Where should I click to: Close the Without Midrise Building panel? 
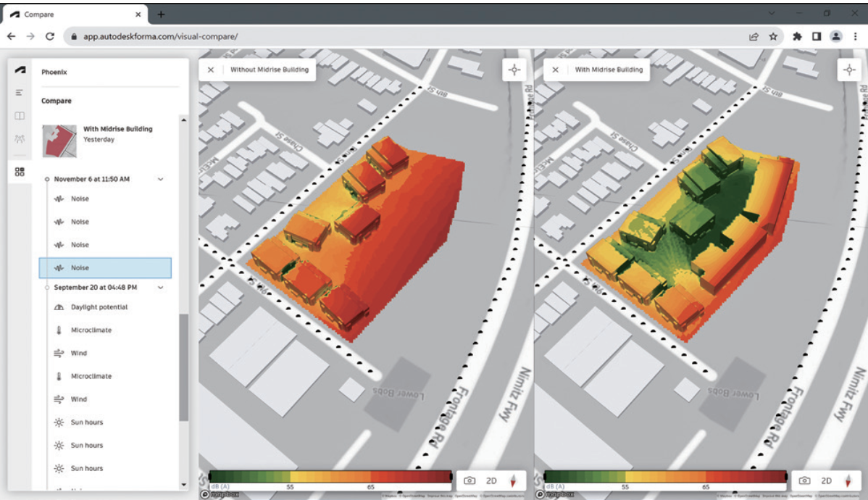click(x=211, y=70)
